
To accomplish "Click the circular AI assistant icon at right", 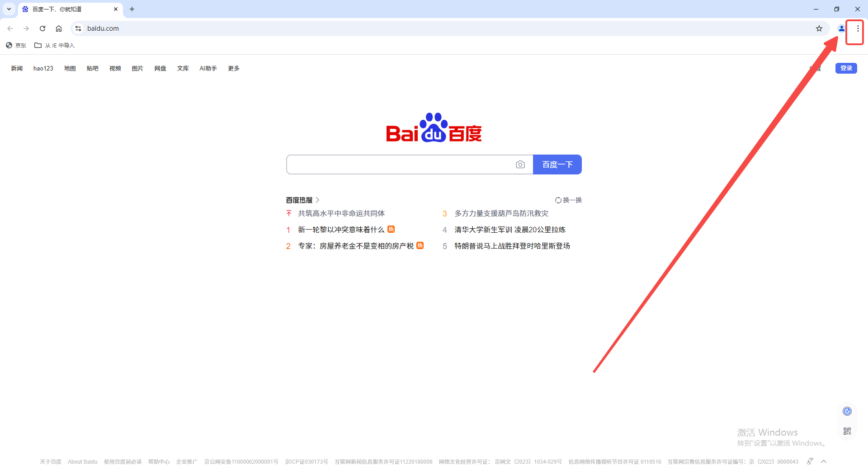I will click(847, 411).
